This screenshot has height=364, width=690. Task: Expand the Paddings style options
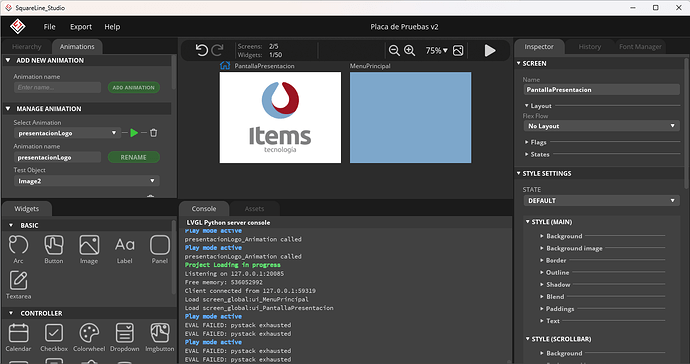click(x=542, y=309)
